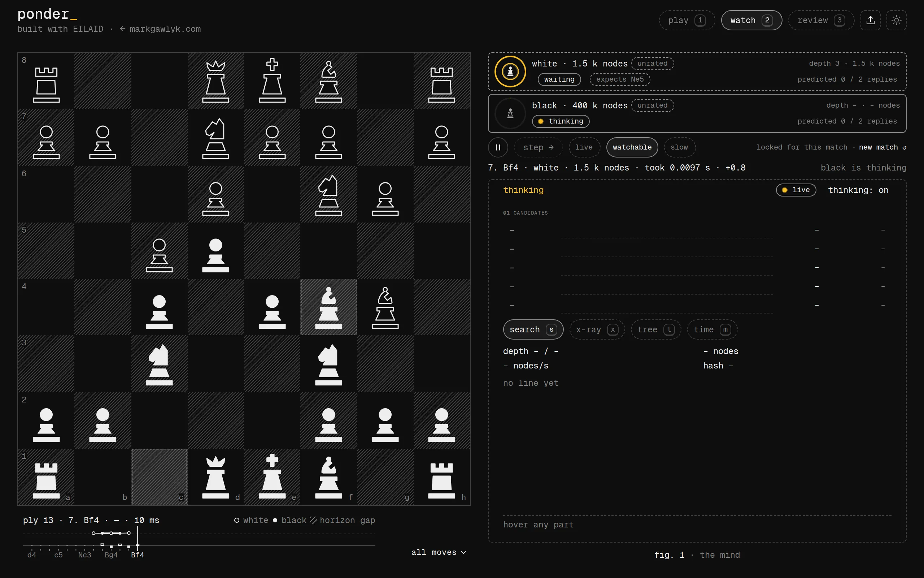Select the white bishop on f4

[329, 308]
